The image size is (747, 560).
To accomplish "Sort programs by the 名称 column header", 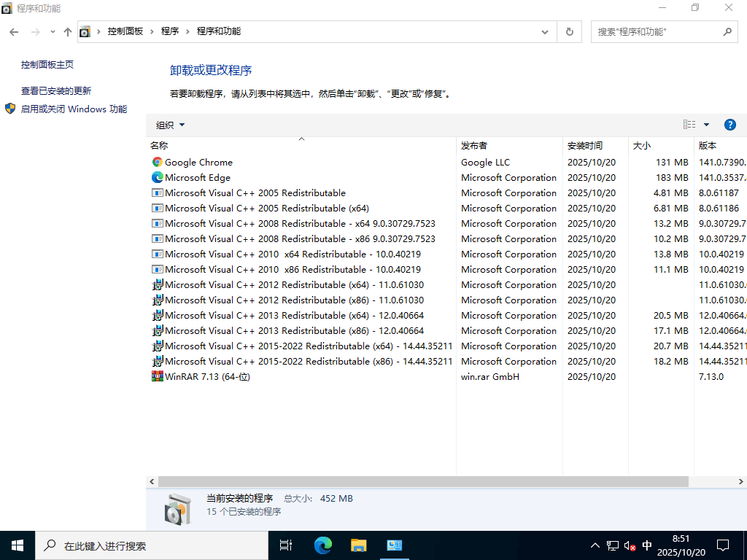I will [160, 145].
